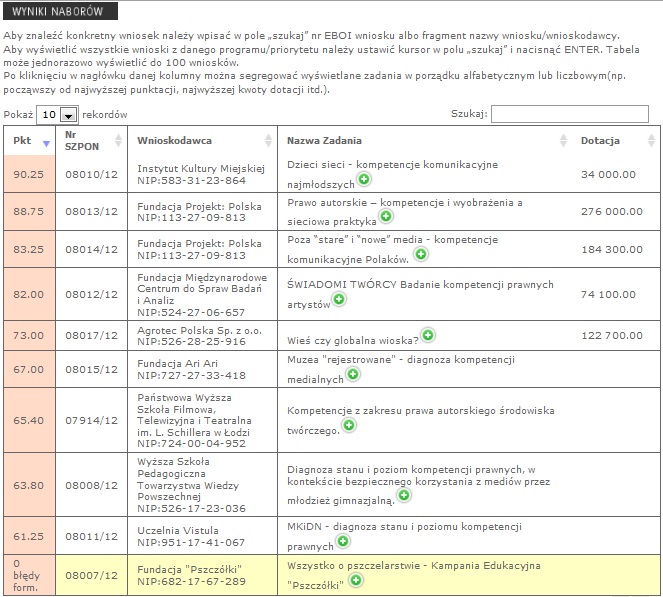The height and width of the screenshot is (597, 663).
Task: Expand details for 'Wszystko o pszczelarstwie' task
Action: 356,580
